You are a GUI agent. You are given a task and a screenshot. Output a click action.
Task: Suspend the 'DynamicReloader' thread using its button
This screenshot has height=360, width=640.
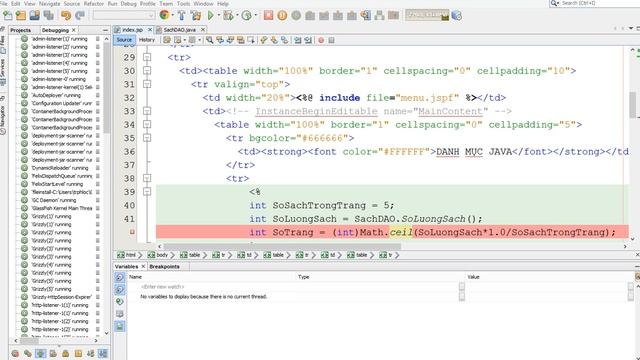(x=98, y=168)
